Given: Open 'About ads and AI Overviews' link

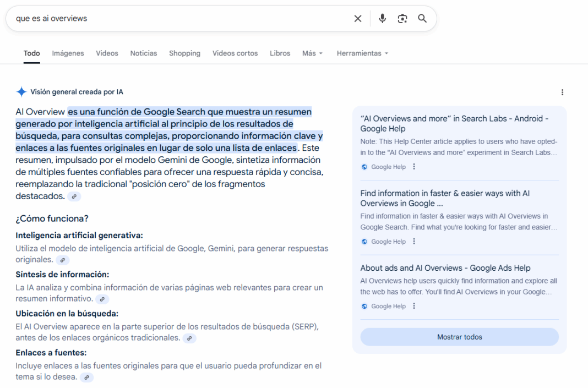Looking at the screenshot, I should [445, 268].
